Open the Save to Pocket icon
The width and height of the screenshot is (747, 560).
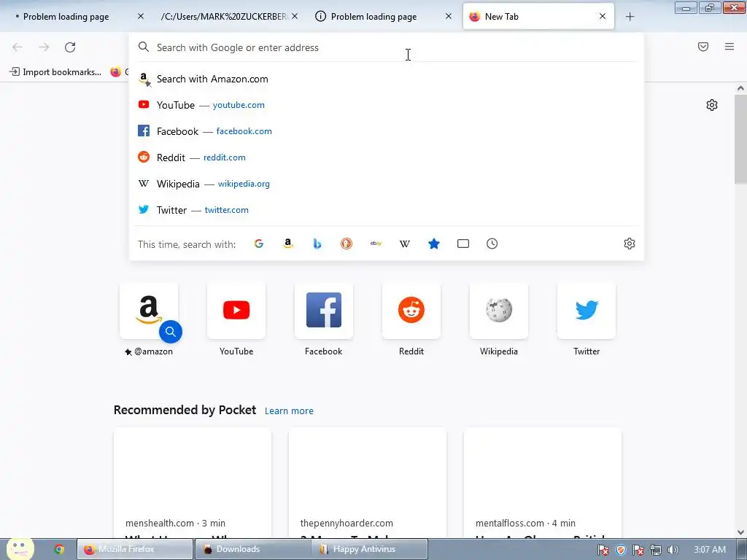(x=703, y=47)
